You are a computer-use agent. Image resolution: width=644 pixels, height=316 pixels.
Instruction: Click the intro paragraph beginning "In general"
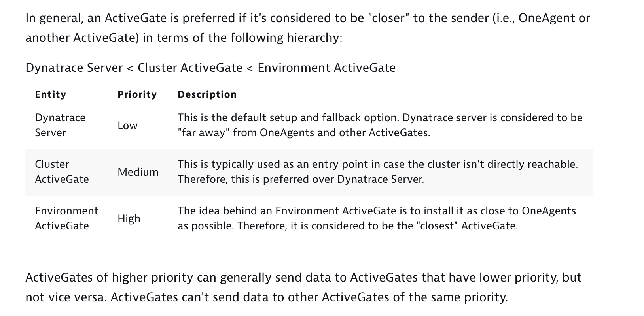pos(307,28)
